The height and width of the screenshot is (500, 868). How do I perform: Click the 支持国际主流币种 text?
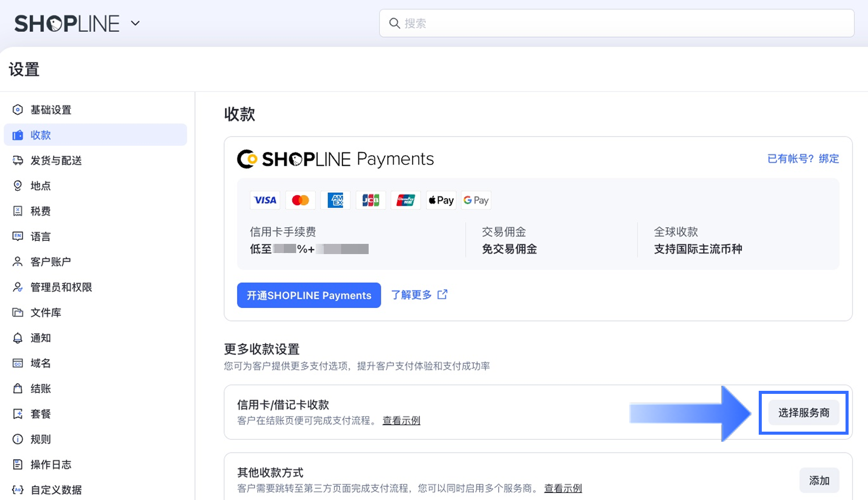click(698, 249)
